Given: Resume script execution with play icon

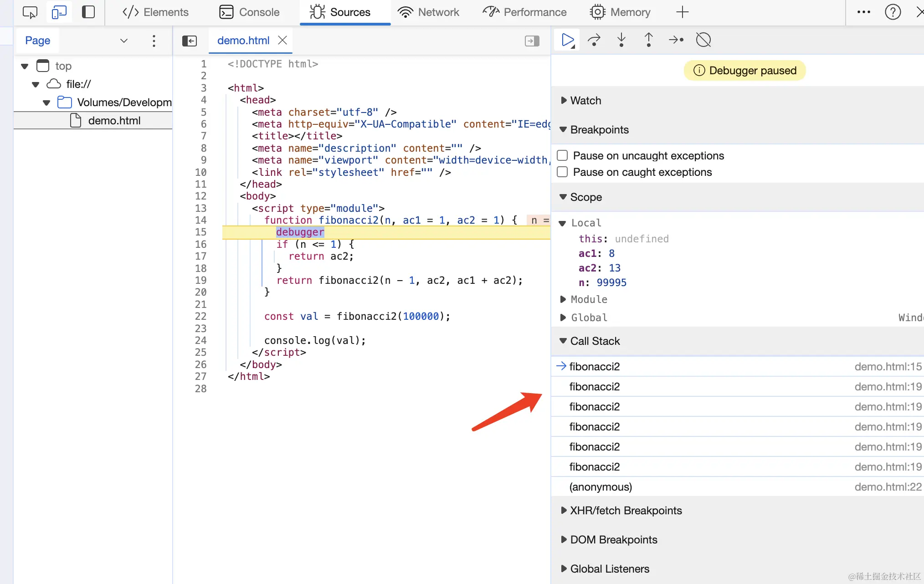Looking at the screenshot, I should [x=567, y=40].
